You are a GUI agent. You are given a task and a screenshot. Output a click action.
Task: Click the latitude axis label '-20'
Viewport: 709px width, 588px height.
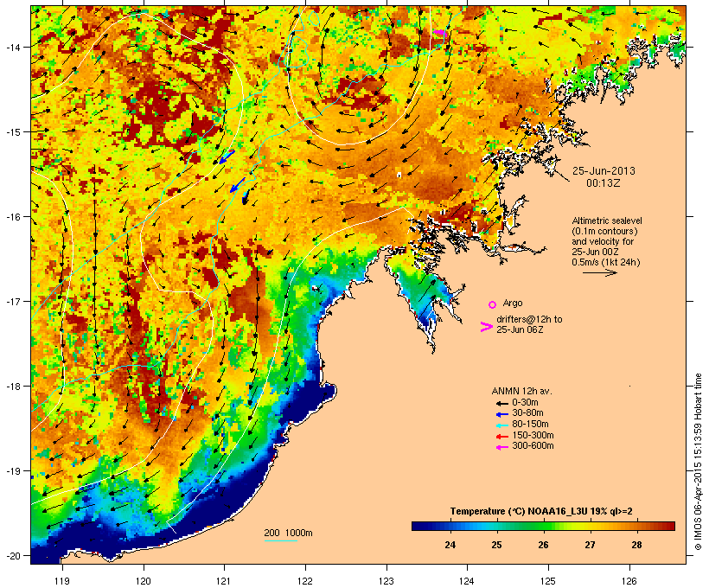point(12,555)
